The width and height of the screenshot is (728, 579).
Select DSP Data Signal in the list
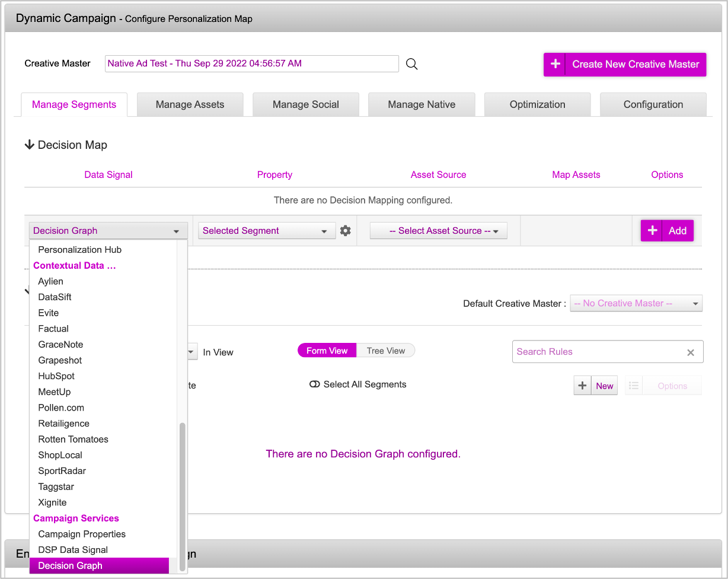tap(73, 550)
